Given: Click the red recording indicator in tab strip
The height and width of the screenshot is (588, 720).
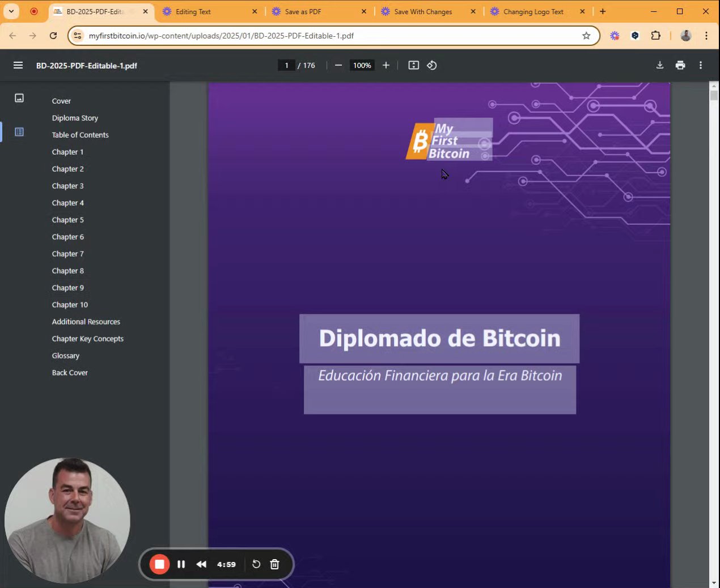Looking at the screenshot, I should (34, 11).
